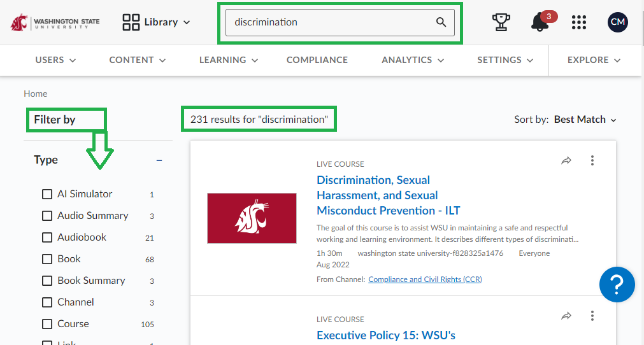Click the blue help question mark button
The height and width of the screenshot is (345, 644).
(617, 285)
